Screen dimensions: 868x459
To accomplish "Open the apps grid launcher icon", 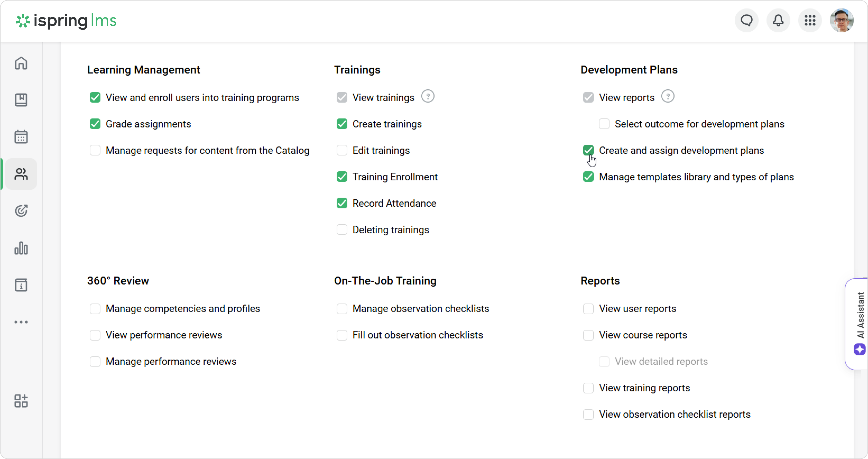I will click(810, 21).
